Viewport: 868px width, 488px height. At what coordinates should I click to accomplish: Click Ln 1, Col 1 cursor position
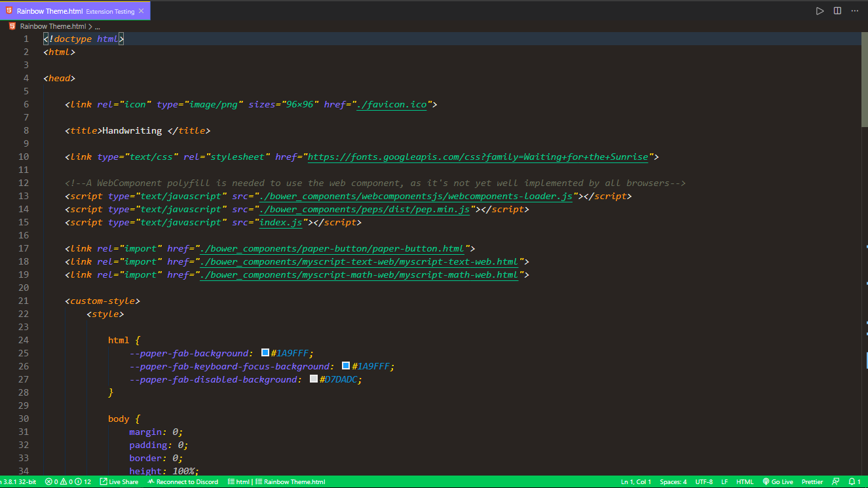point(635,481)
